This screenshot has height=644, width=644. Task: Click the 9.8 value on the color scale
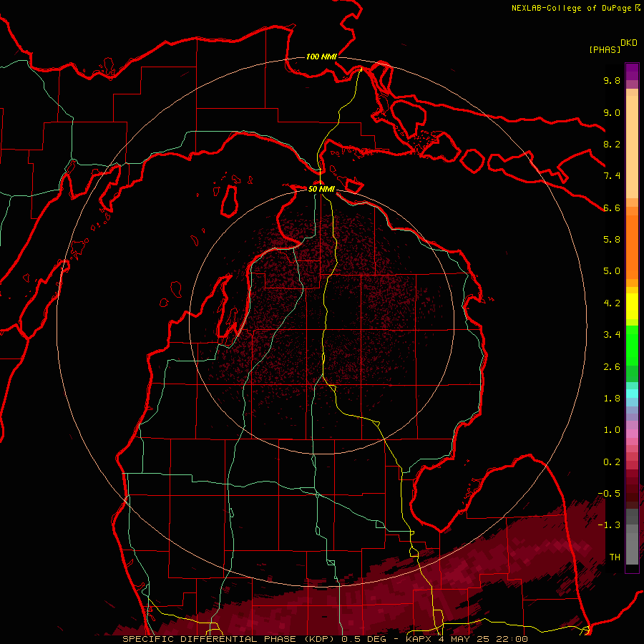(612, 80)
